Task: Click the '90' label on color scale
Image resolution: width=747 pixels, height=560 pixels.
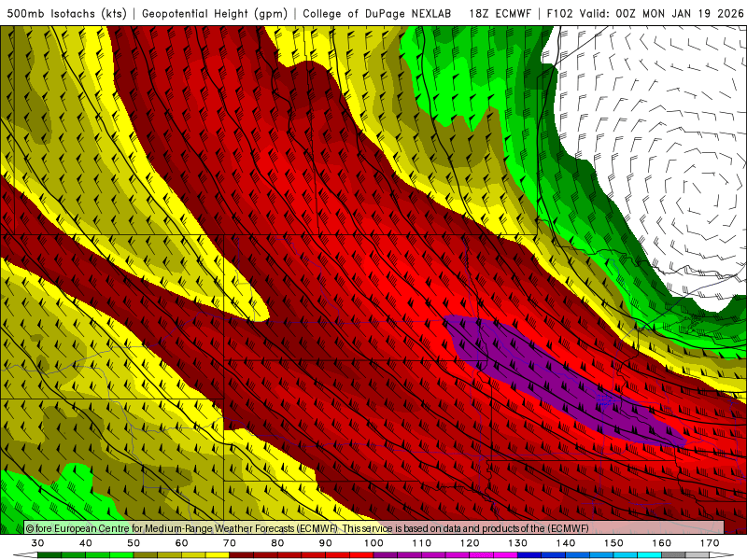Action: pos(326,543)
